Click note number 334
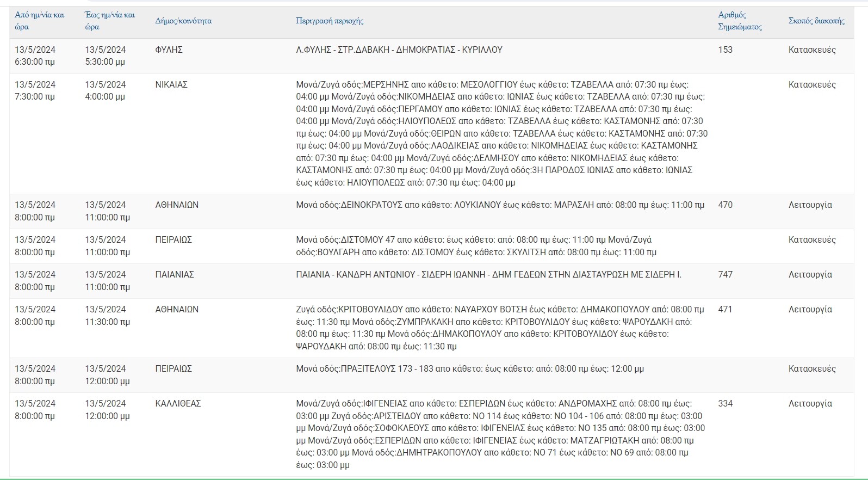This screenshot has height=480, width=868. tap(725, 403)
